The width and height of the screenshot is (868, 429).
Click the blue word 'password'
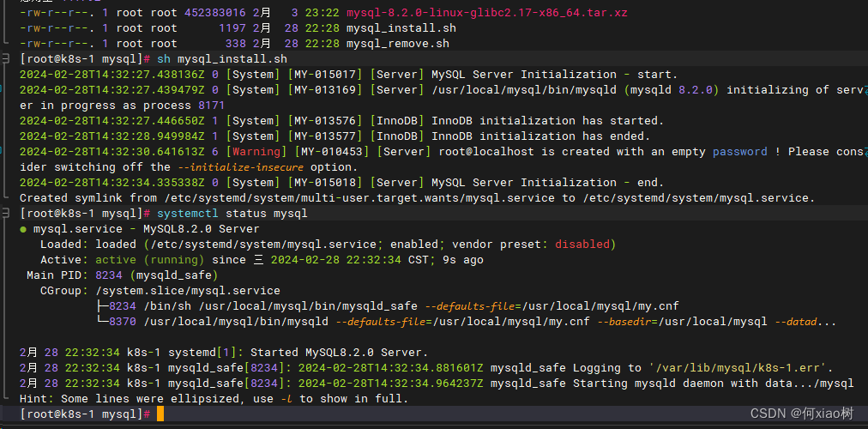point(739,152)
